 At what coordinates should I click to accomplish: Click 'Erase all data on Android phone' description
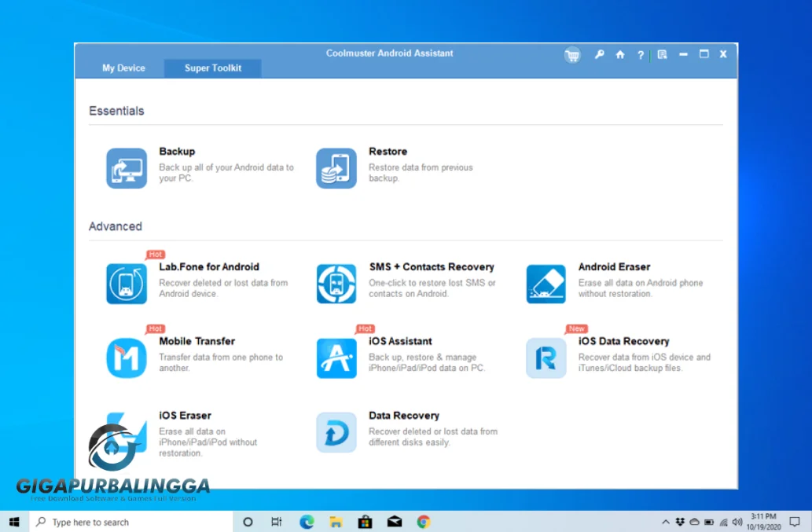[641, 288]
